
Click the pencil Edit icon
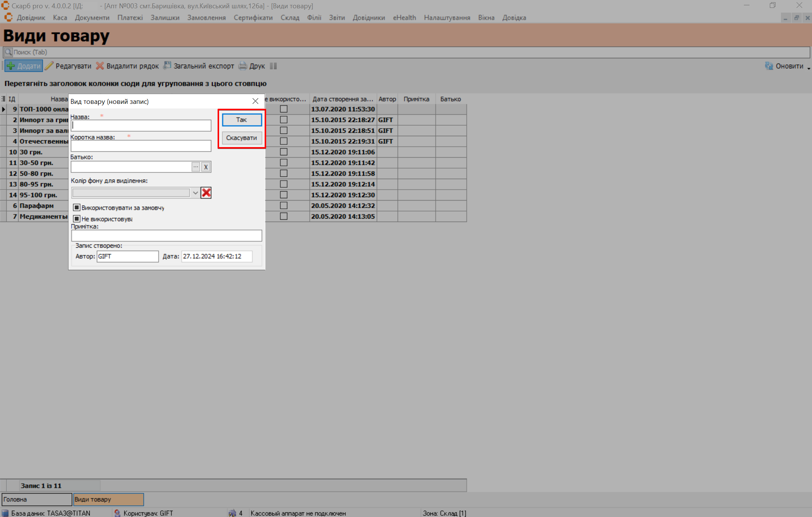point(49,66)
